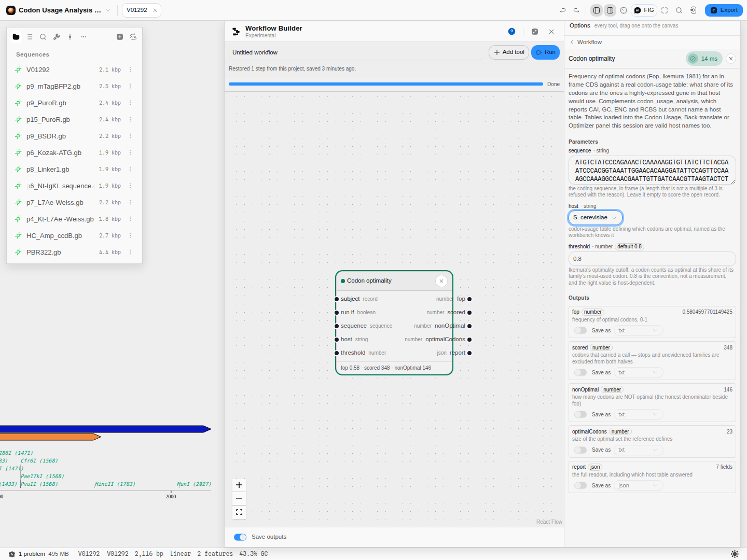Click the Export button
The height and width of the screenshot is (560, 747).
(724, 10)
